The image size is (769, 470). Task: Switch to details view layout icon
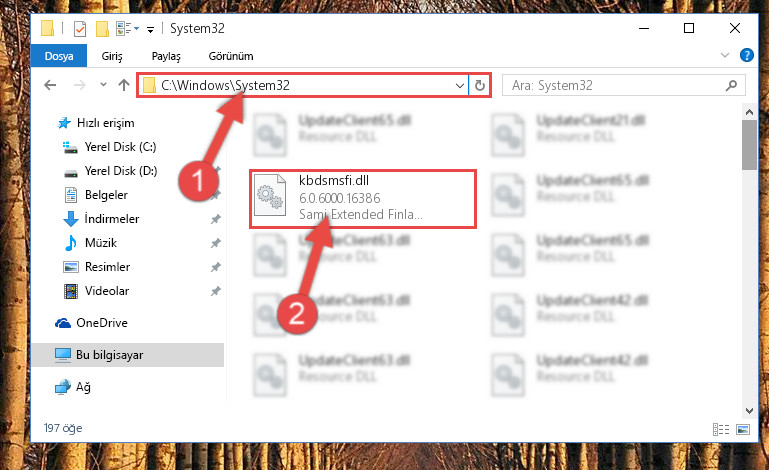point(720,429)
